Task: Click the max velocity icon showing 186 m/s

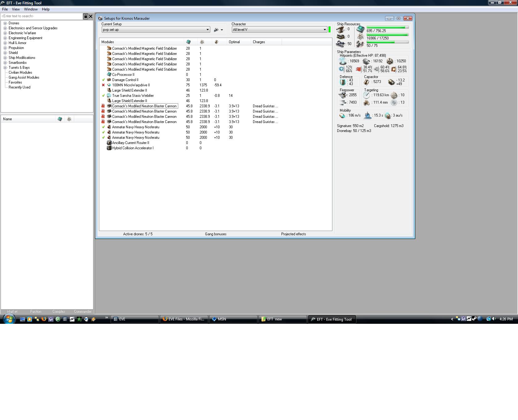Action: click(342, 116)
